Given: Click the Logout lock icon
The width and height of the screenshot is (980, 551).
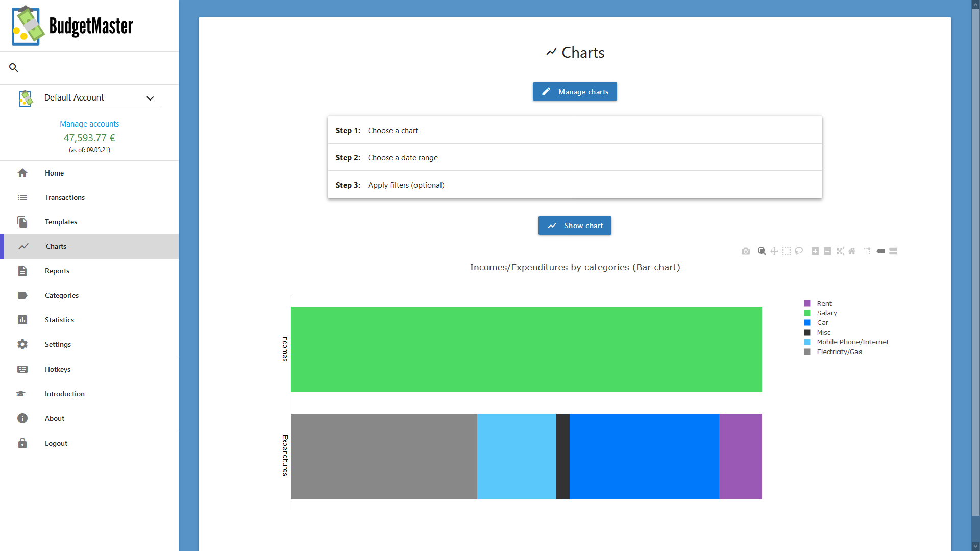Looking at the screenshot, I should pyautogui.click(x=22, y=443).
